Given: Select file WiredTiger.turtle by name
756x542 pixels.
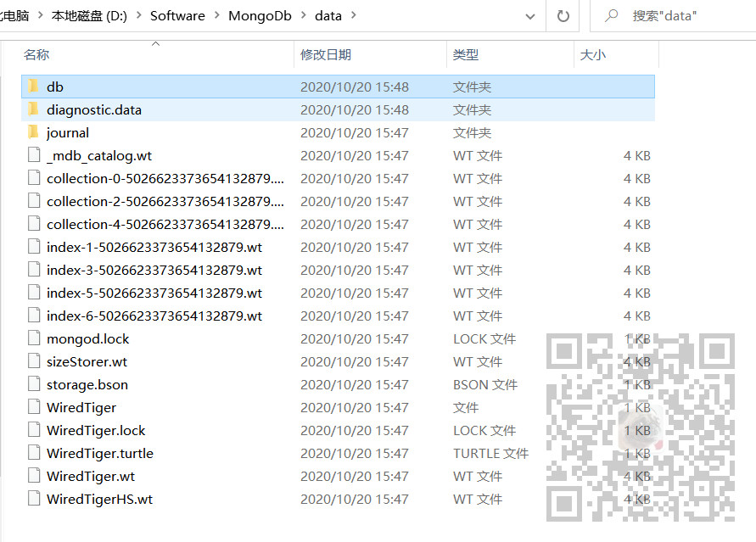Looking at the screenshot, I should click(100, 453).
